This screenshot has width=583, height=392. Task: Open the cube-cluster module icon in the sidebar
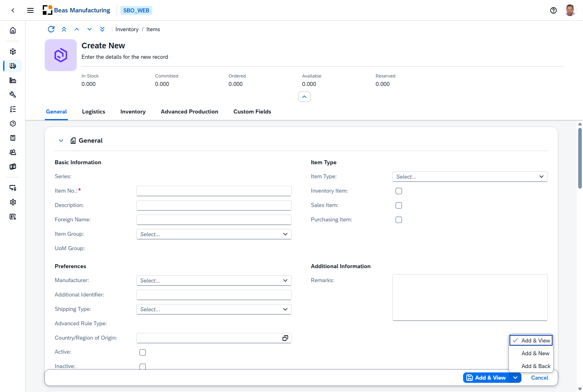click(x=13, y=52)
